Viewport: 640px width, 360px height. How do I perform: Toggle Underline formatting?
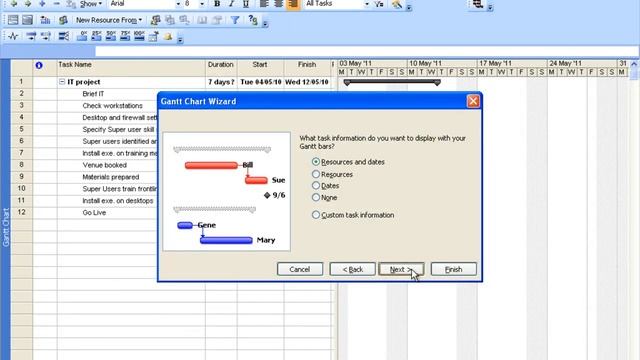coord(246,4)
